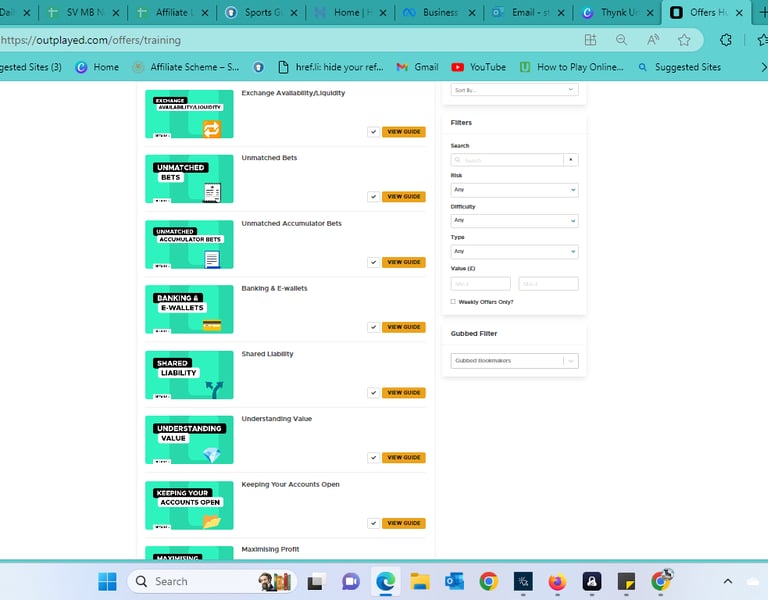Screen dimensions: 768x600
Task: Tick the checkbox beside Shared Liability guide
Action: click(373, 393)
